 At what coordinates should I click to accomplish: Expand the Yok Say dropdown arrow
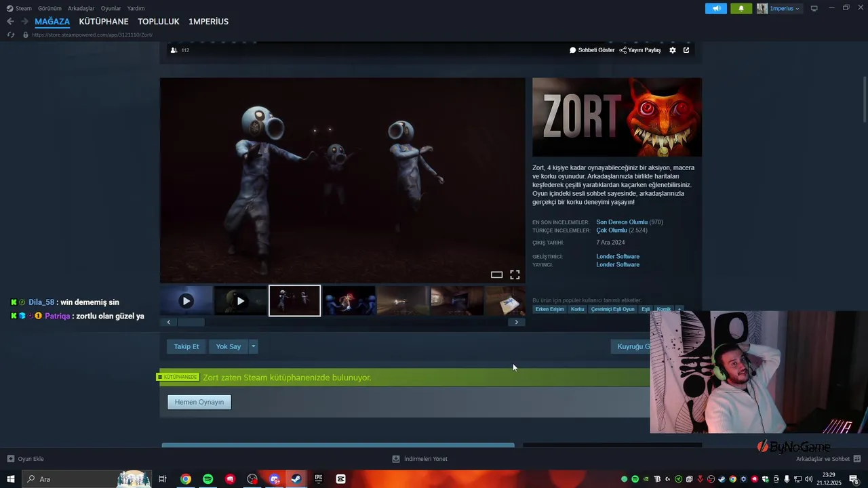pyautogui.click(x=254, y=346)
